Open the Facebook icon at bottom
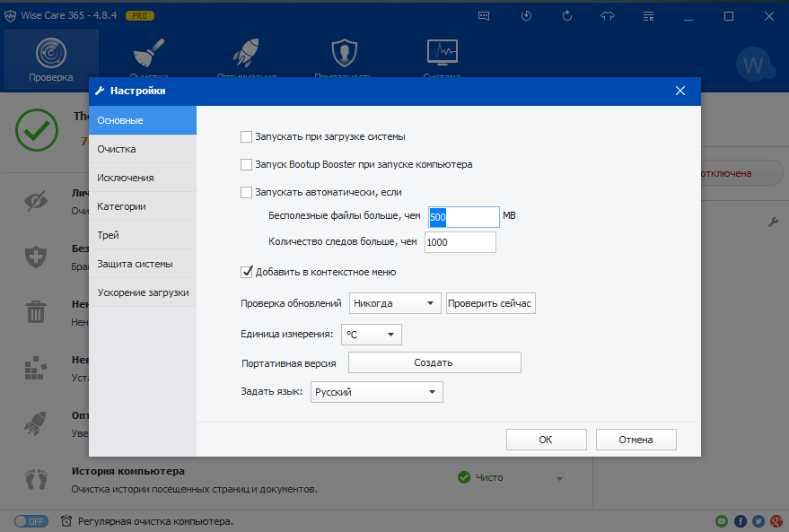 741,521
